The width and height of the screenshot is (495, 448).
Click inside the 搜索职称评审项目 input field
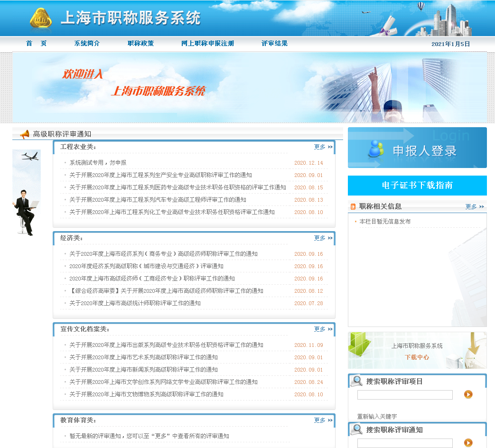pyautogui.click(x=404, y=394)
